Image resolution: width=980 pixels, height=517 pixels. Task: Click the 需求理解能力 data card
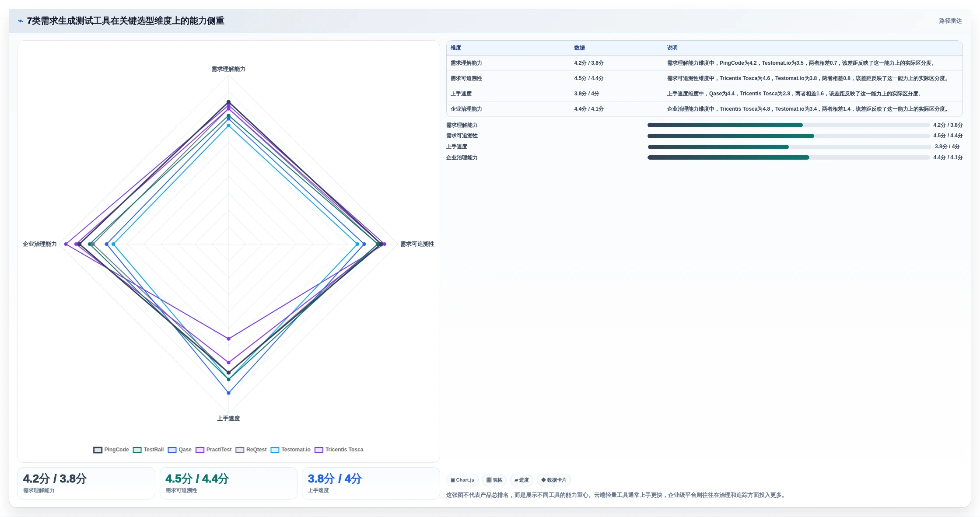(x=86, y=483)
